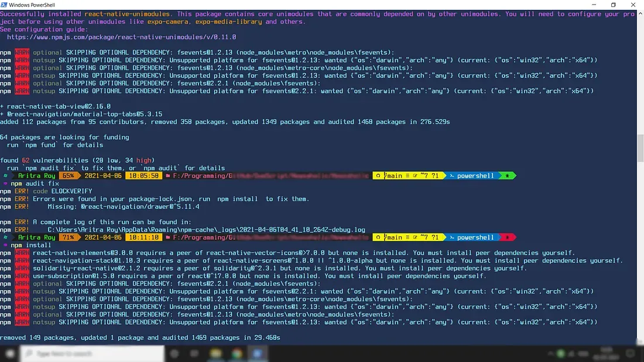Toggle show desktop at the taskbar edge

coord(642,353)
